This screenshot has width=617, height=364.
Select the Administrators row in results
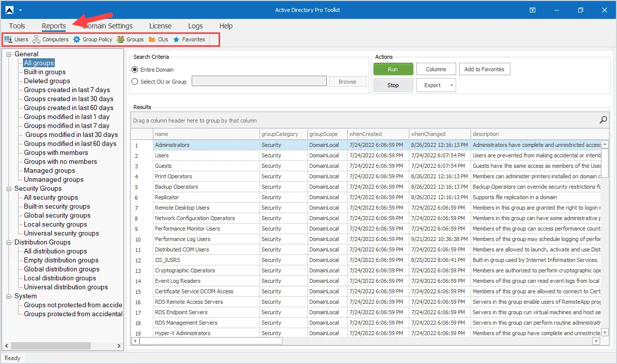tap(366, 145)
